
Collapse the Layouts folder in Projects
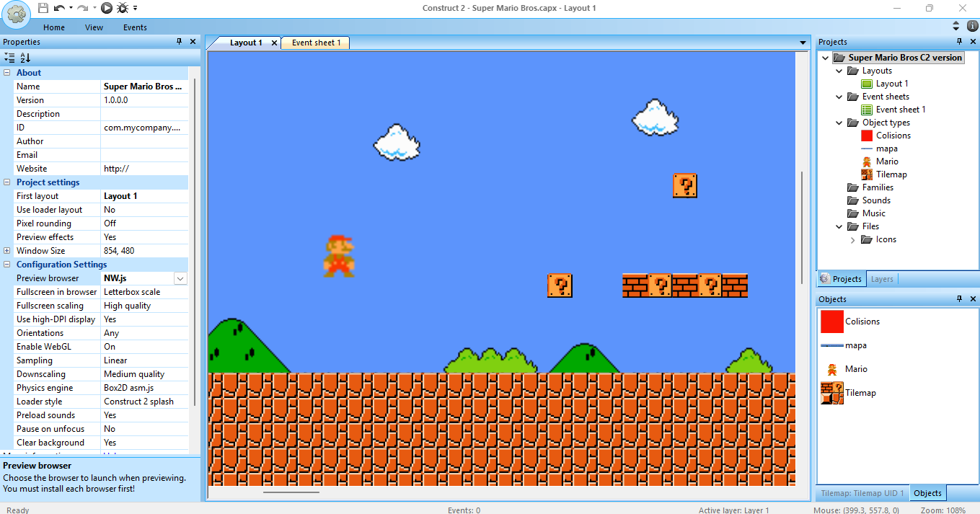tap(839, 71)
